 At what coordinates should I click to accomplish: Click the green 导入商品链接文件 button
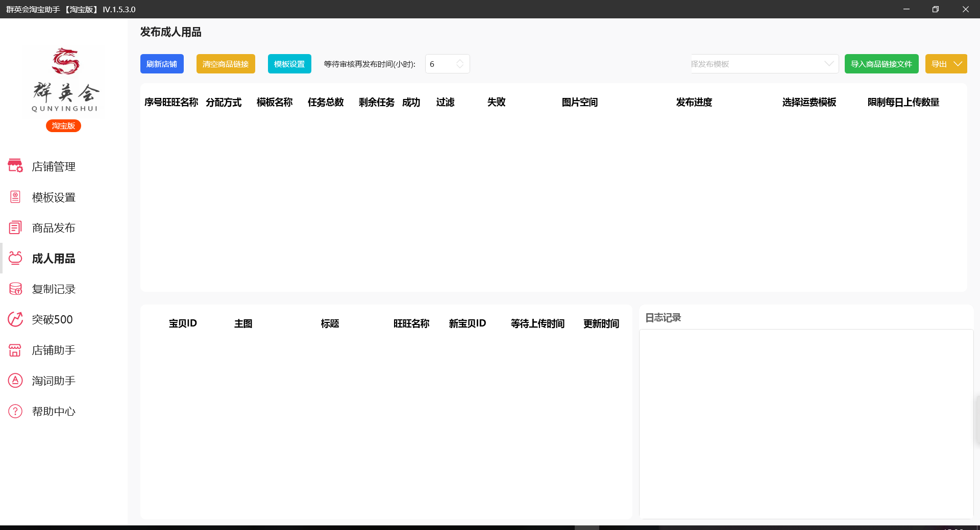pos(881,64)
